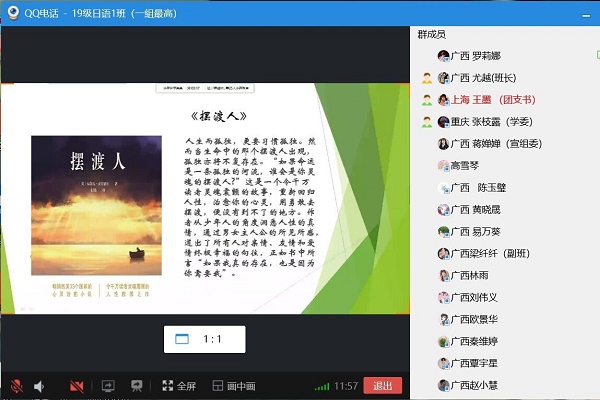
Task: Check the green signal strength bars
Action: pyautogui.click(x=322, y=387)
